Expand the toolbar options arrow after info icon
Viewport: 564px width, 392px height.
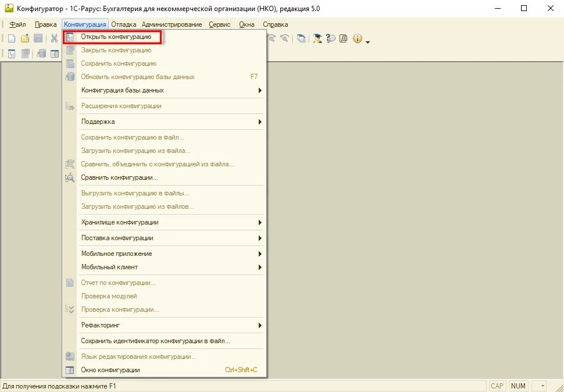[x=367, y=42]
